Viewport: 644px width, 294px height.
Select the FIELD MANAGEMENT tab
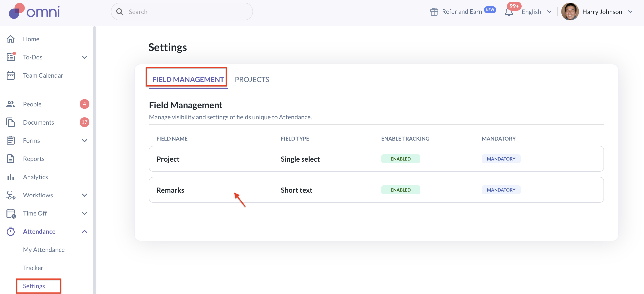pos(188,80)
